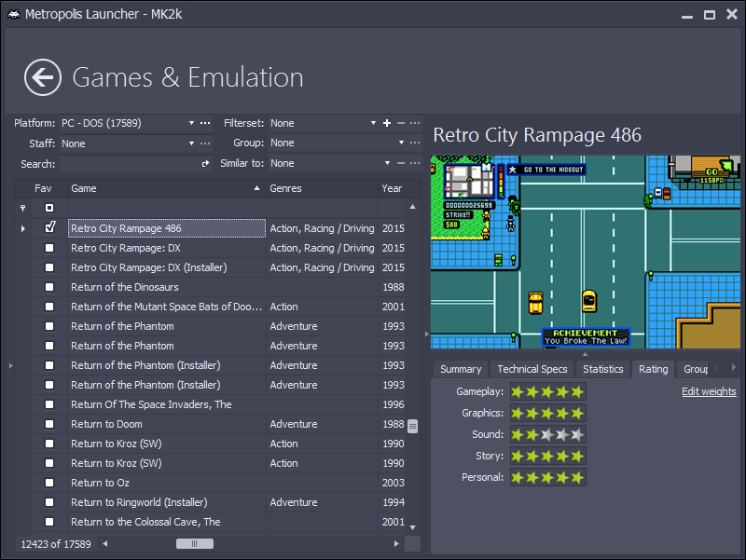The width and height of the screenshot is (746, 560).
Task: Open the partially visible Group tab
Action: [695, 369]
